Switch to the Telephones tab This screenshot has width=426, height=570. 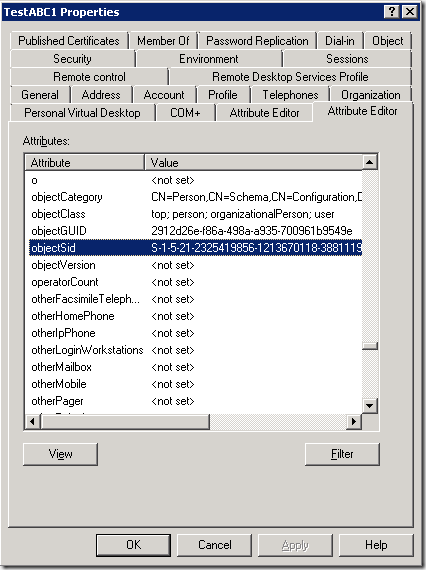coord(290,95)
